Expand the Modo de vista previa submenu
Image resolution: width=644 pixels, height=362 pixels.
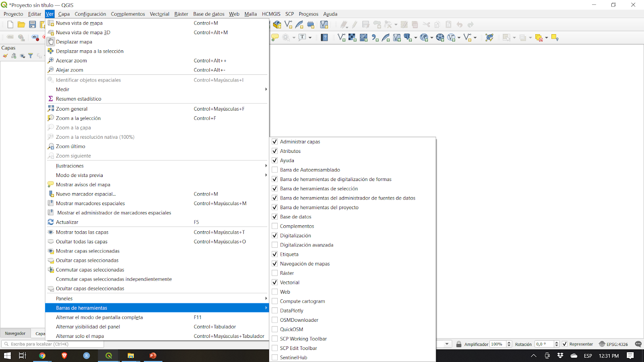tap(157, 175)
